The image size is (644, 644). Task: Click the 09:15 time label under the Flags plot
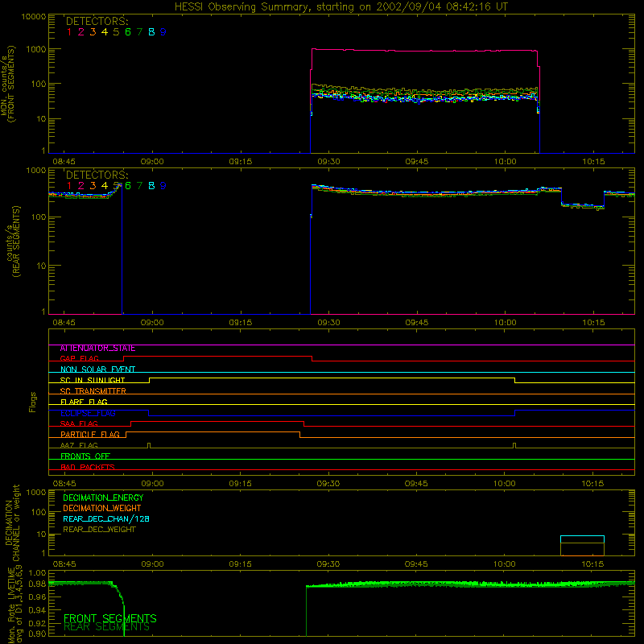240,484
